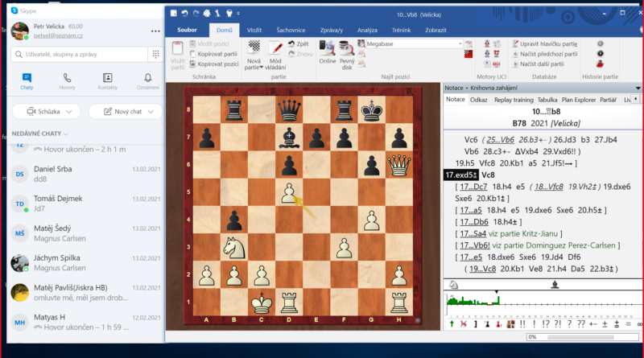The width and height of the screenshot is (644, 358).
Task: Click the white queen on h6
Action: [x=398, y=165]
